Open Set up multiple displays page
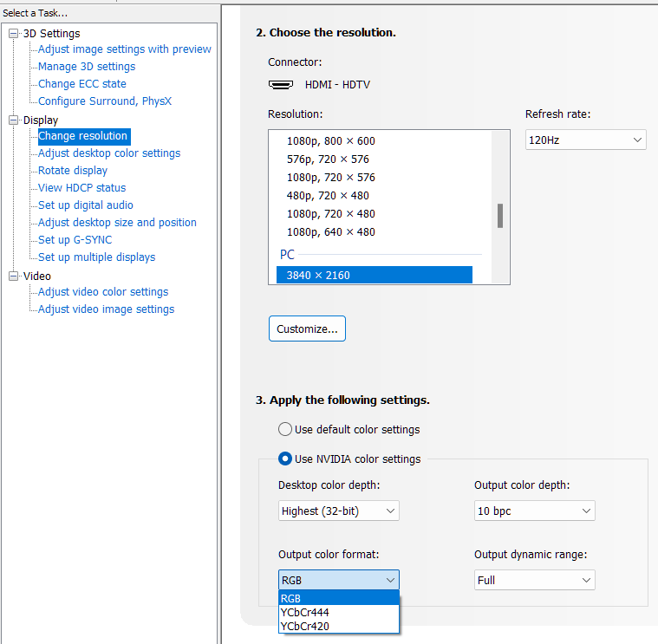The width and height of the screenshot is (658, 644). pos(96,257)
